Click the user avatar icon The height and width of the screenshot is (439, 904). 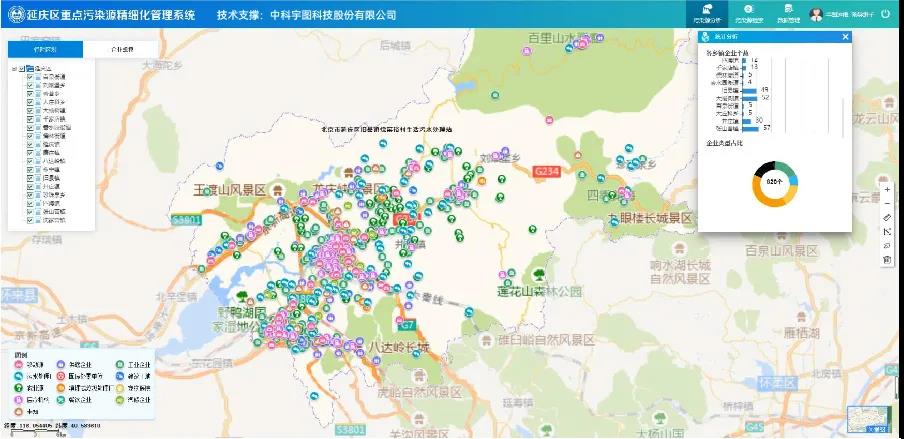coord(816,15)
